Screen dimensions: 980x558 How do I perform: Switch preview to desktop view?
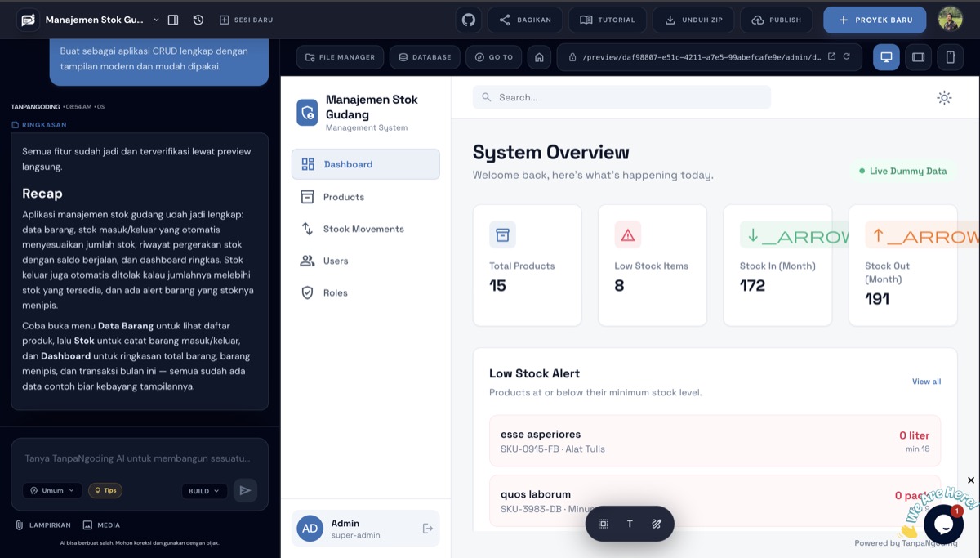[x=886, y=57]
